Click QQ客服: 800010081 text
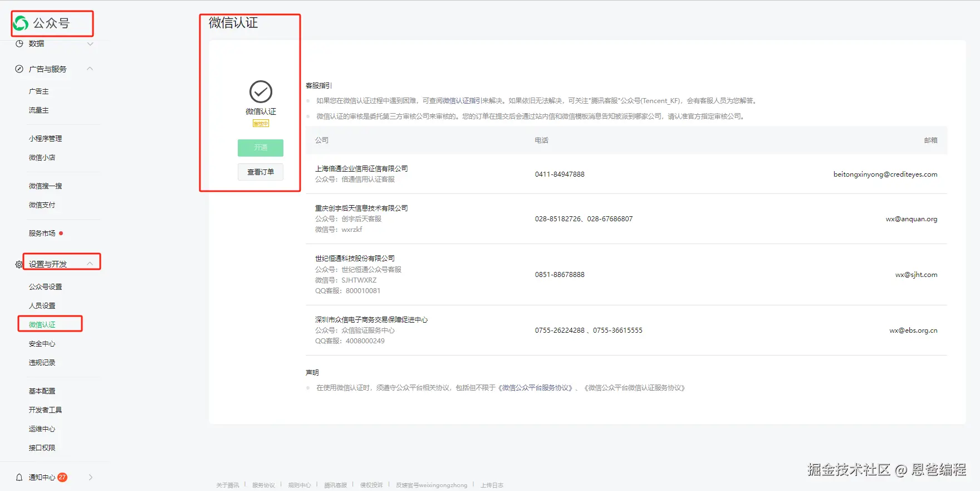The image size is (980, 491). coord(348,291)
